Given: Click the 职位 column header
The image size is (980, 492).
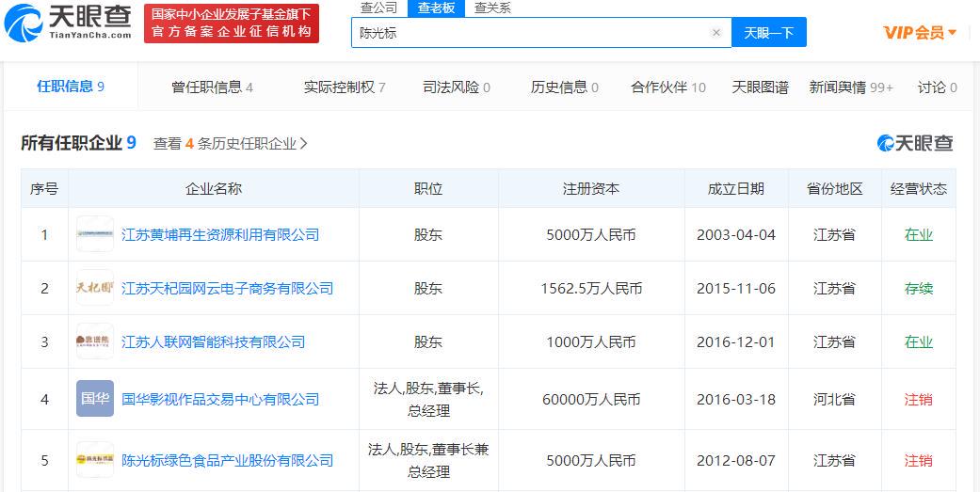Looking at the screenshot, I should [x=428, y=188].
